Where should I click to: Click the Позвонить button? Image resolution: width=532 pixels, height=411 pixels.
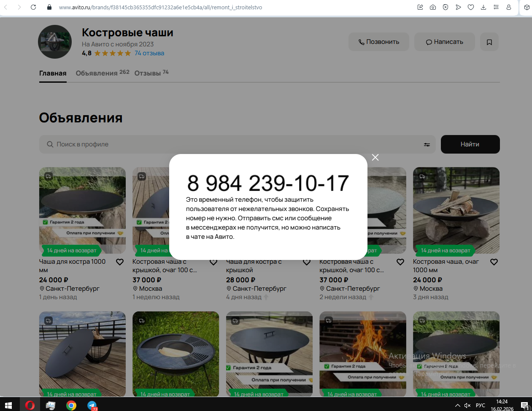[x=379, y=42]
